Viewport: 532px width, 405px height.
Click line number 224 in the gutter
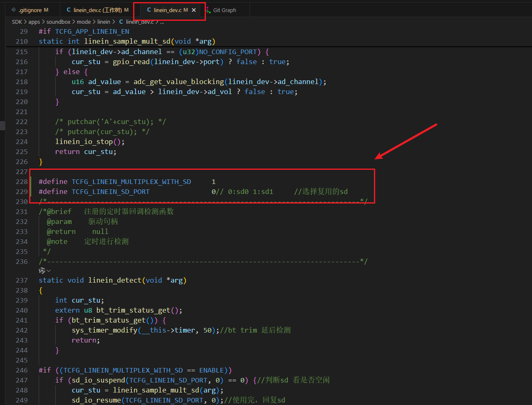(21, 142)
